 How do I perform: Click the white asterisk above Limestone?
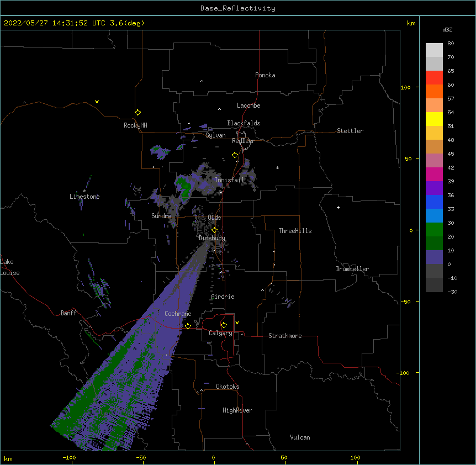[84, 191]
